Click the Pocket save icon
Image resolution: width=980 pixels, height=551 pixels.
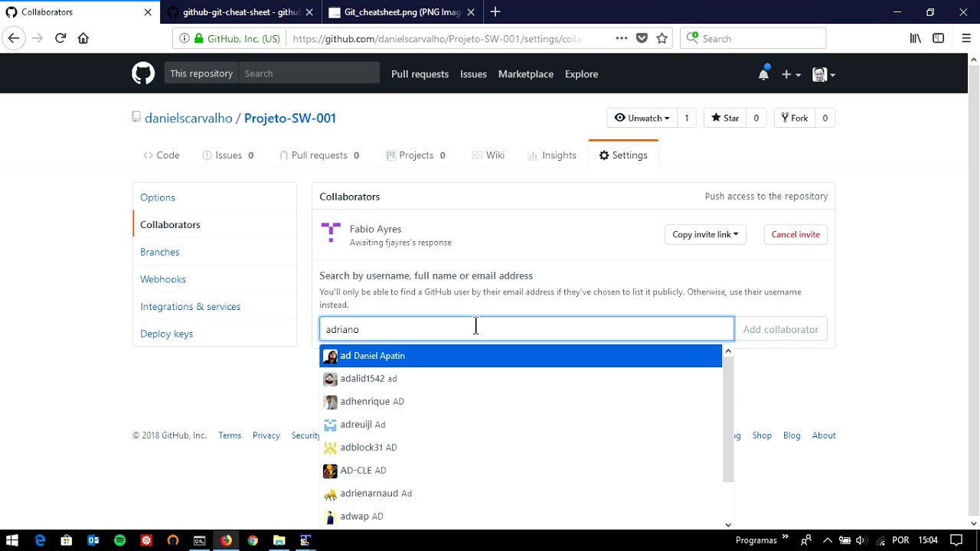[x=642, y=38]
